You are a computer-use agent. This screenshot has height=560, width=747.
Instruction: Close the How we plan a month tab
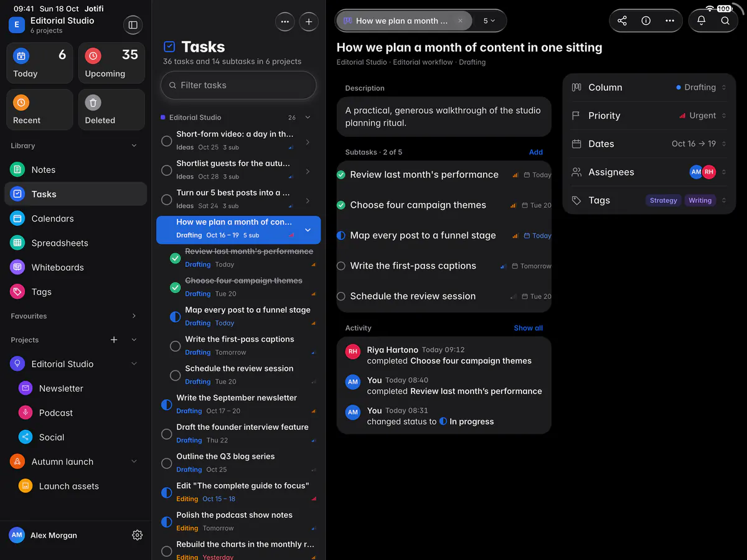[x=461, y=21]
